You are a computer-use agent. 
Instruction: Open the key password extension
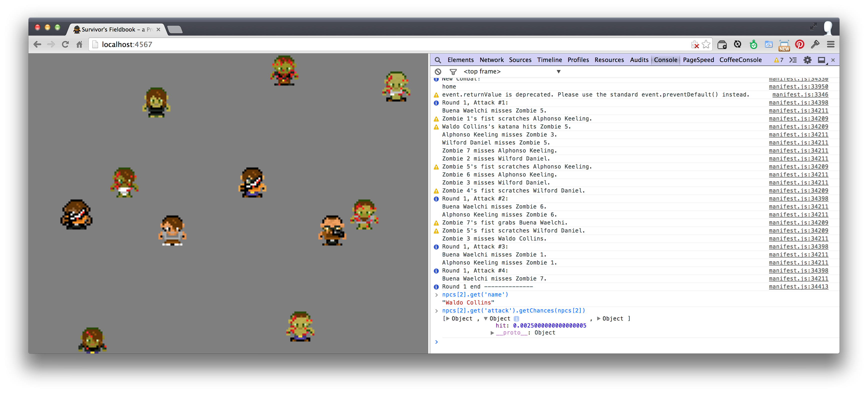tap(815, 44)
